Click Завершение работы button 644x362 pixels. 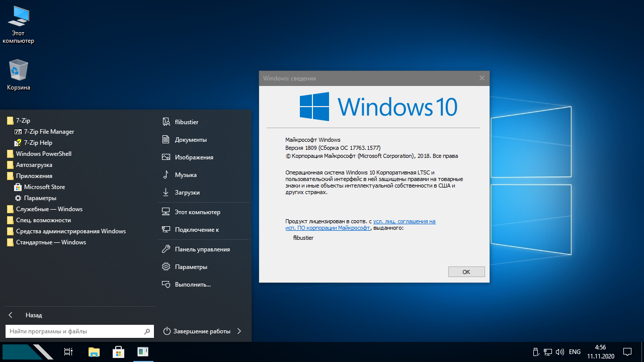pos(197,331)
